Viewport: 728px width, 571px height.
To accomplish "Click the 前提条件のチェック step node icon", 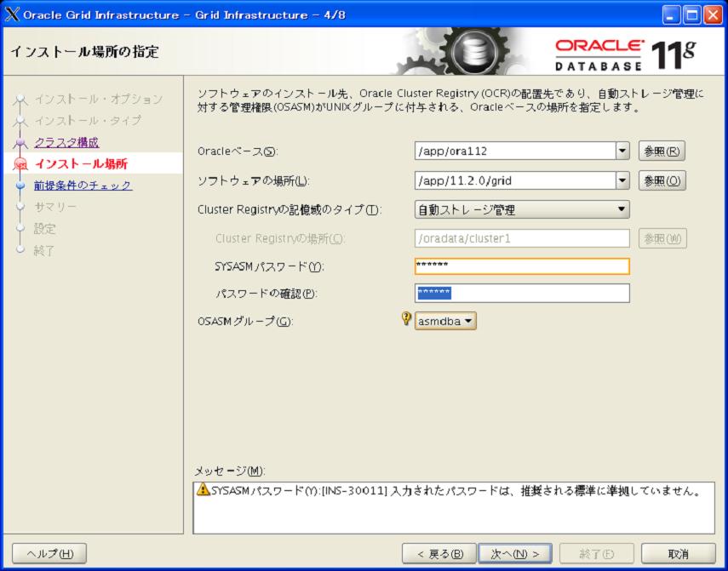I will coord(20,186).
